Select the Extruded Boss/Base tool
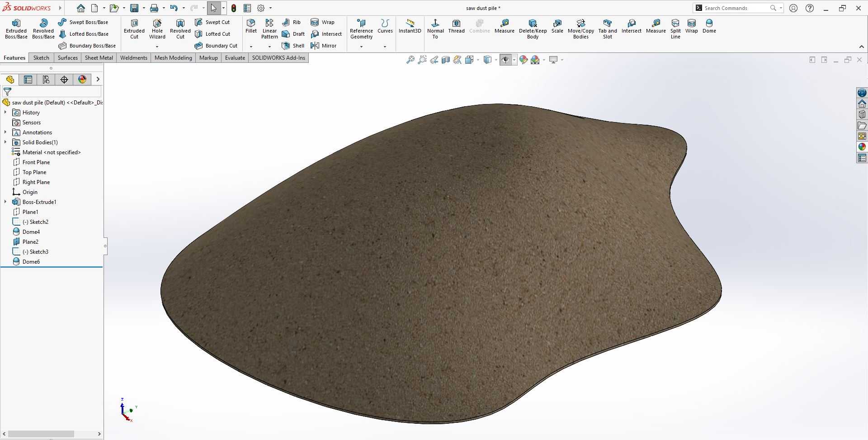The width and height of the screenshot is (868, 440). [16, 29]
